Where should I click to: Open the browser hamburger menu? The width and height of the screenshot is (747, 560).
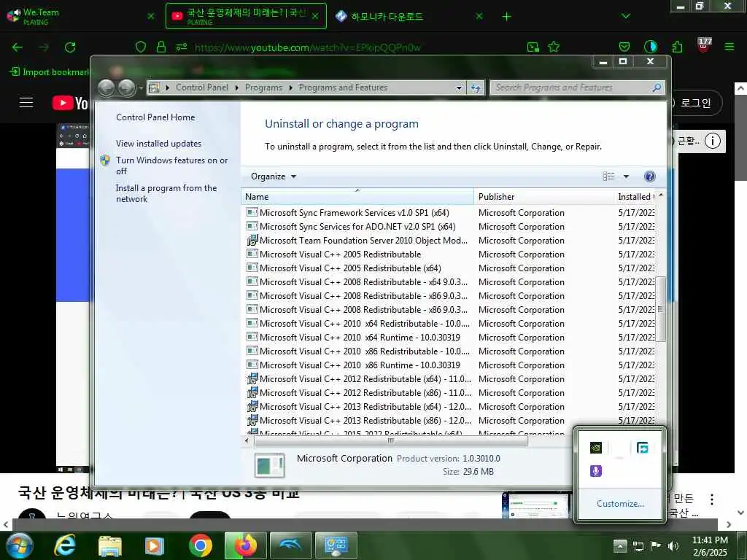pos(729,47)
